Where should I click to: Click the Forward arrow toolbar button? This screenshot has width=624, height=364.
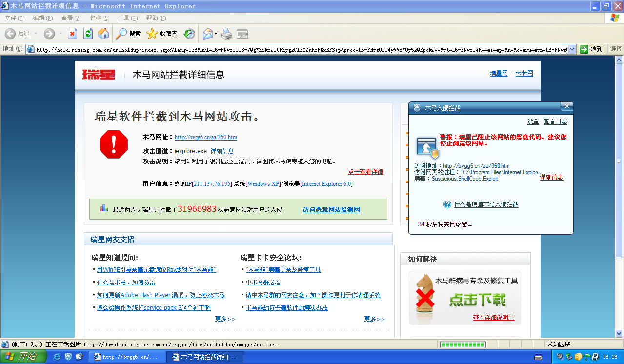tap(49, 33)
